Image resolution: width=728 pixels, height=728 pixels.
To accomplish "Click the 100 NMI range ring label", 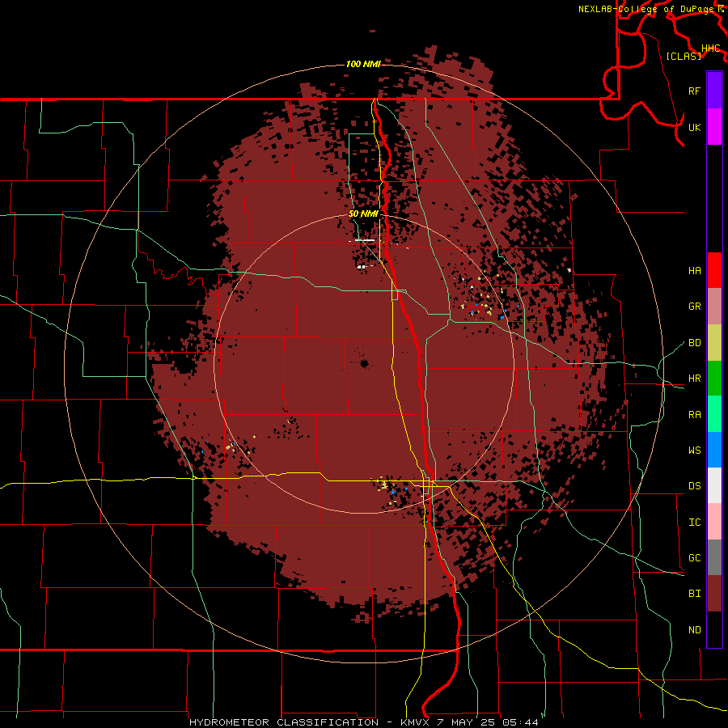I will pyautogui.click(x=363, y=64).
